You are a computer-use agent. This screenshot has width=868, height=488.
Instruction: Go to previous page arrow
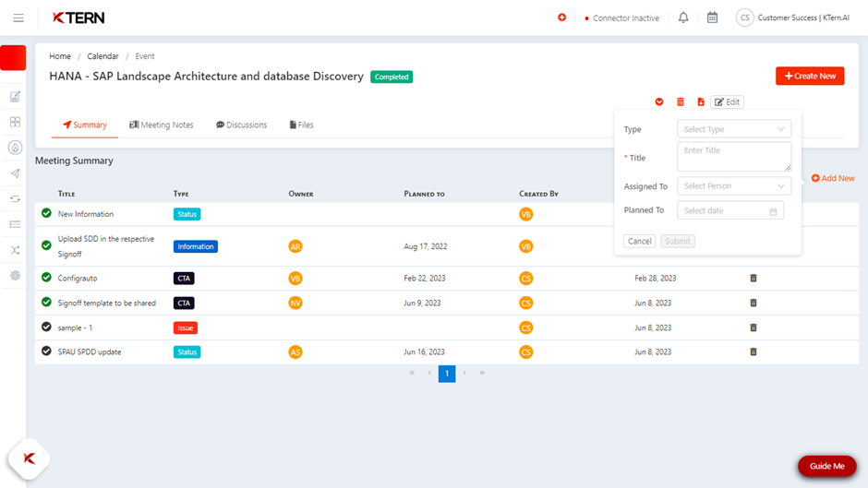coord(429,373)
